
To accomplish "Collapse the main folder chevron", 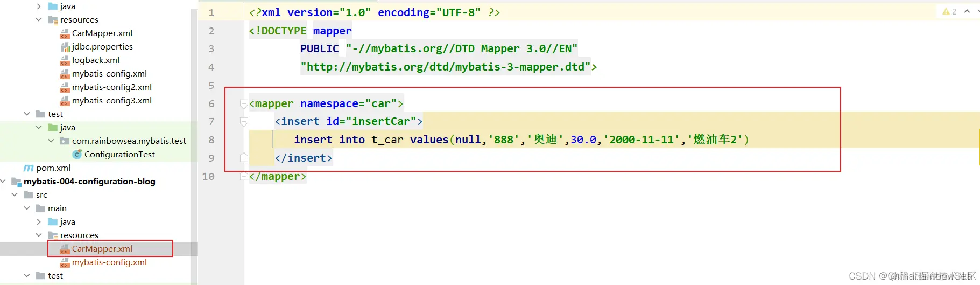I will 27,208.
